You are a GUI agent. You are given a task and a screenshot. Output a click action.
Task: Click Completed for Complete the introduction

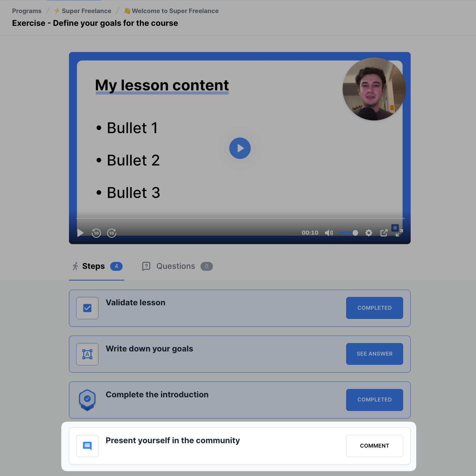(x=375, y=400)
